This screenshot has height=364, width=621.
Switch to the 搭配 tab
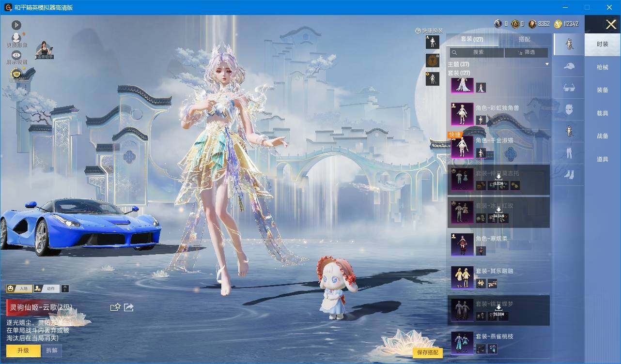click(525, 39)
